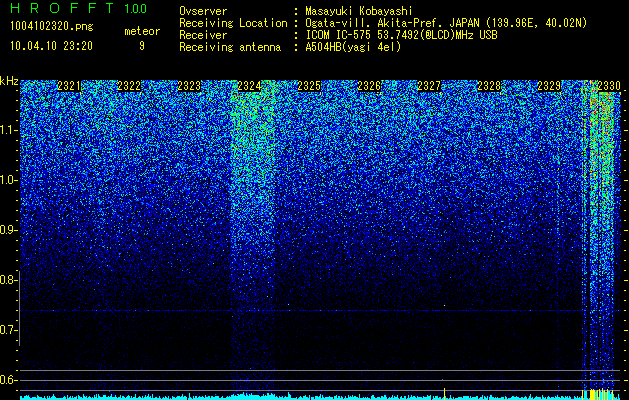629x400 pixels.
Task: Click the 2325 time marker label
Action: (309, 86)
